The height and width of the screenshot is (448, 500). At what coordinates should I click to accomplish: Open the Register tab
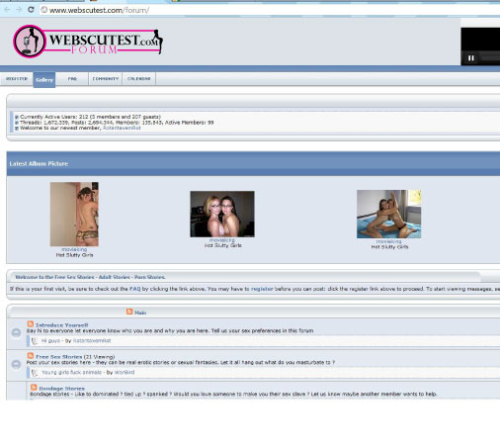(17, 79)
